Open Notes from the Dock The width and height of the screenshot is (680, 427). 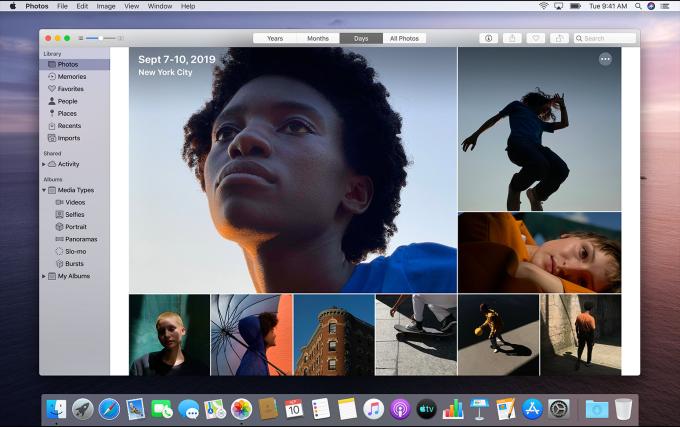(347, 409)
